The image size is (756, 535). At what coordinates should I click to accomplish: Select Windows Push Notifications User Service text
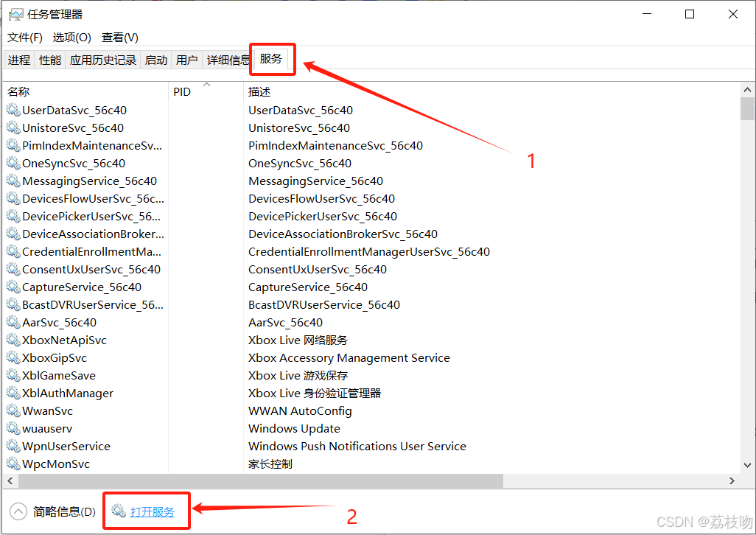pyautogui.click(x=357, y=446)
